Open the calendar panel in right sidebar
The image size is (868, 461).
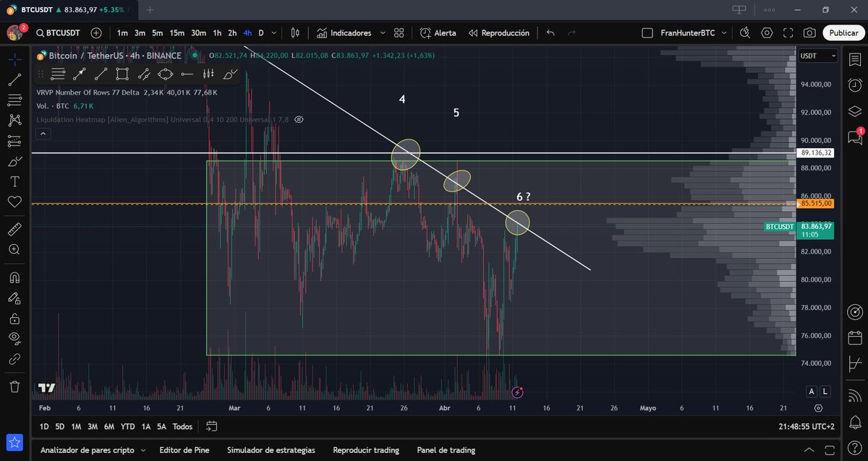855,337
